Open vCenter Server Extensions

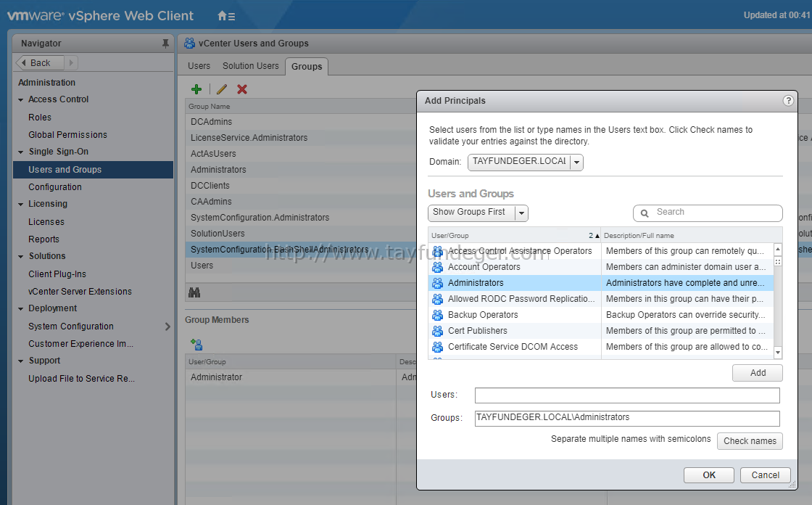[x=80, y=292]
